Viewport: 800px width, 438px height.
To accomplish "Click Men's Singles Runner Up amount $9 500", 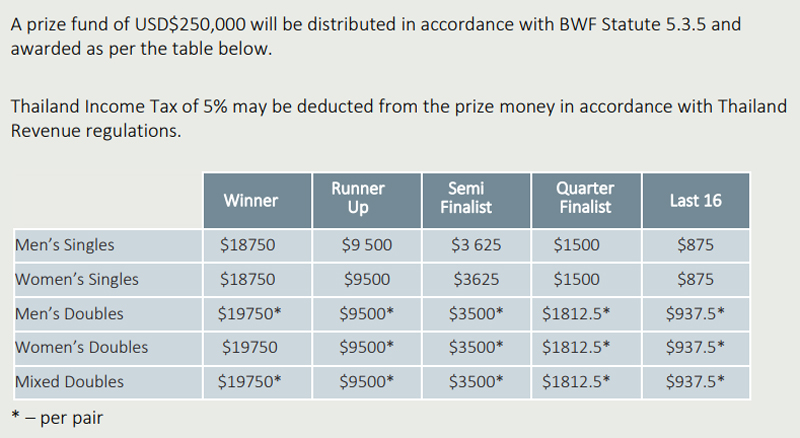I will point(367,245).
